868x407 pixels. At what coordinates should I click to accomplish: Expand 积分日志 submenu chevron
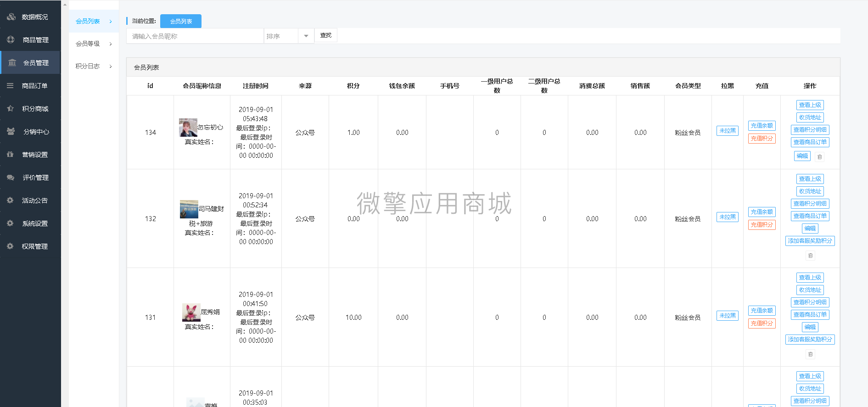[111, 67]
